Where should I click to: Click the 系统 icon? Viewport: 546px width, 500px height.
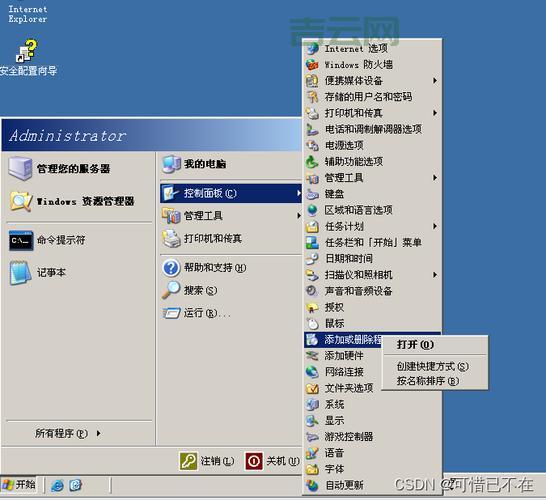pyautogui.click(x=312, y=404)
